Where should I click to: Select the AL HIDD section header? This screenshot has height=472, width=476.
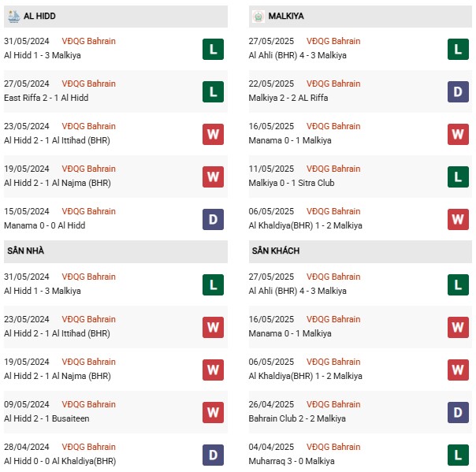pos(116,17)
